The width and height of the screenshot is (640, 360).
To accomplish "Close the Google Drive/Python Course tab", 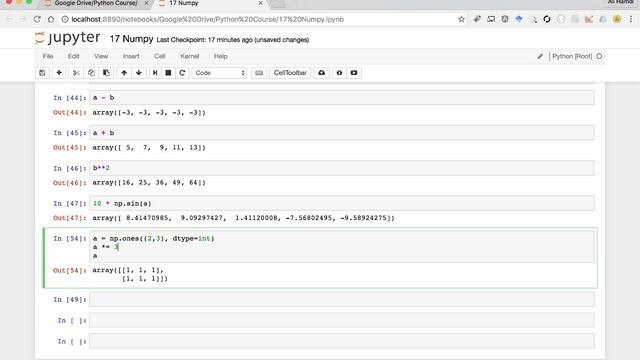I will click(147, 3).
